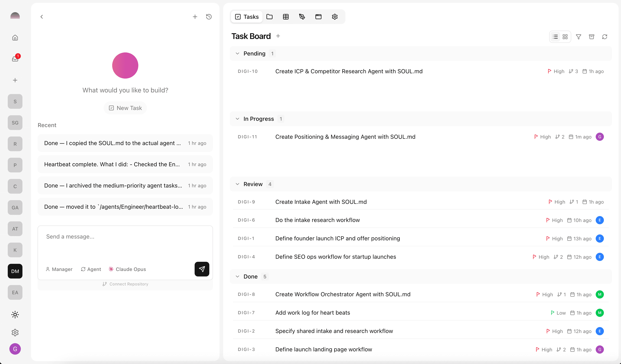Open archived tasks via the archive icon
Screen dimensions: 621x364
pyautogui.click(x=592, y=37)
